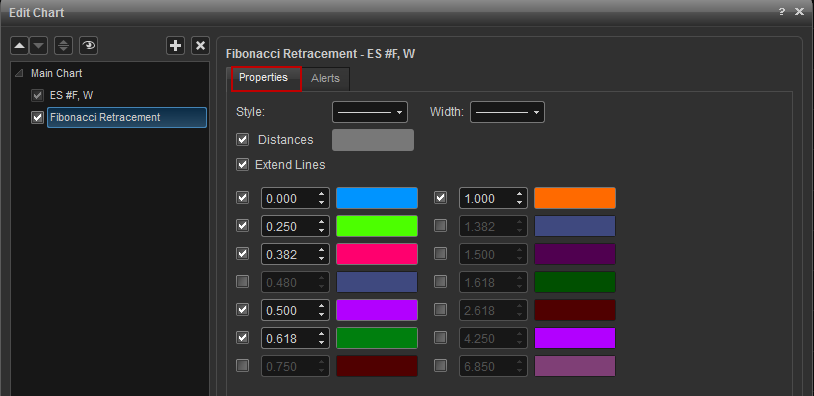Click the plus add item icon
Viewport: 814px width, 396px height.
pyautogui.click(x=175, y=46)
